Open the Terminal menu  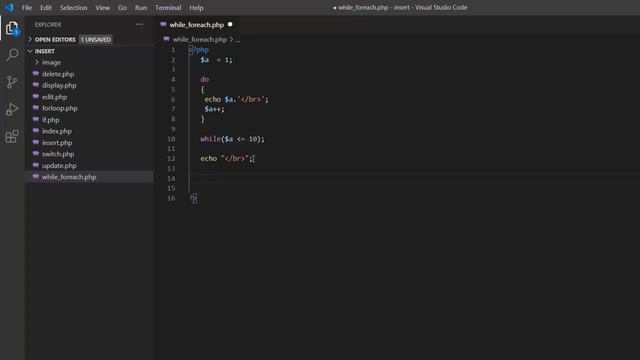point(168,8)
